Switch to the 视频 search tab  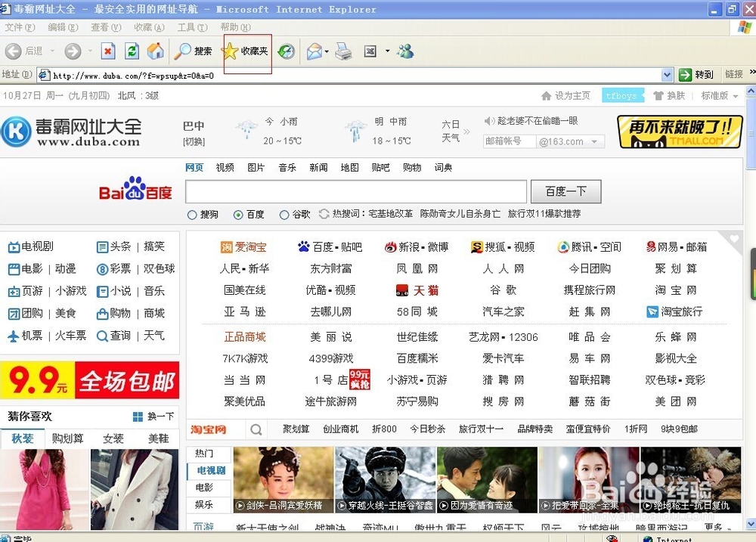click(225, 167)
